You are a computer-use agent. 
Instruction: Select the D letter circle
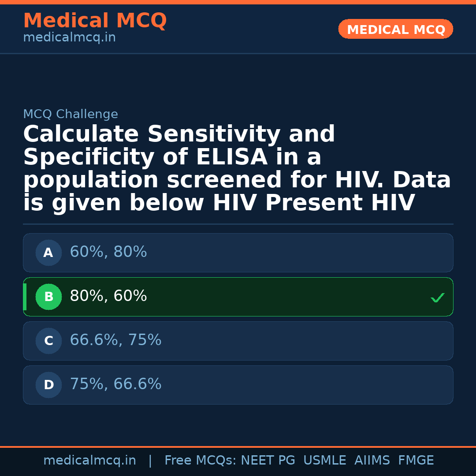[x=48, y=385]
